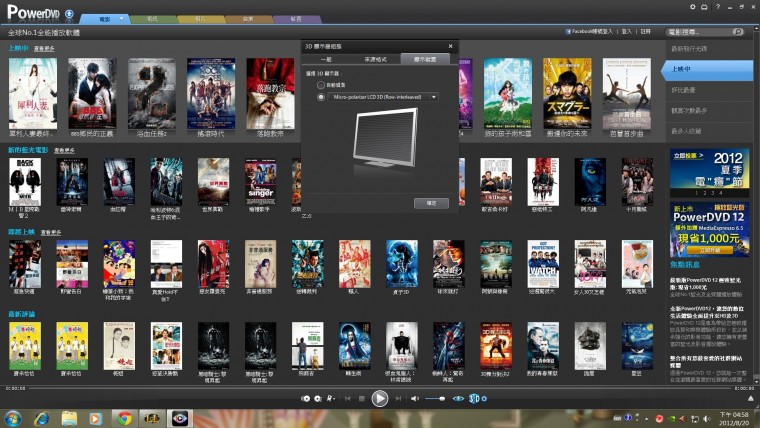Screen dimensions: 760x428
Task: Select the source format tab in 3D dialog
Action: pos(376,59)
